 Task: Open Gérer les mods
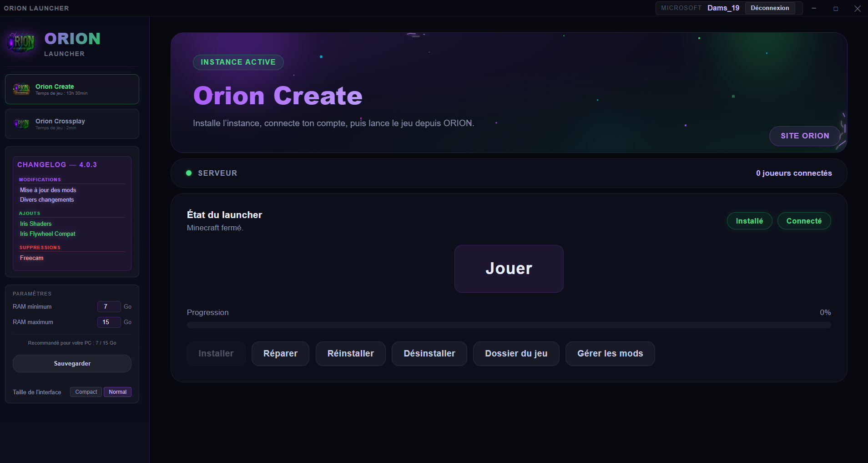point(610,354)
